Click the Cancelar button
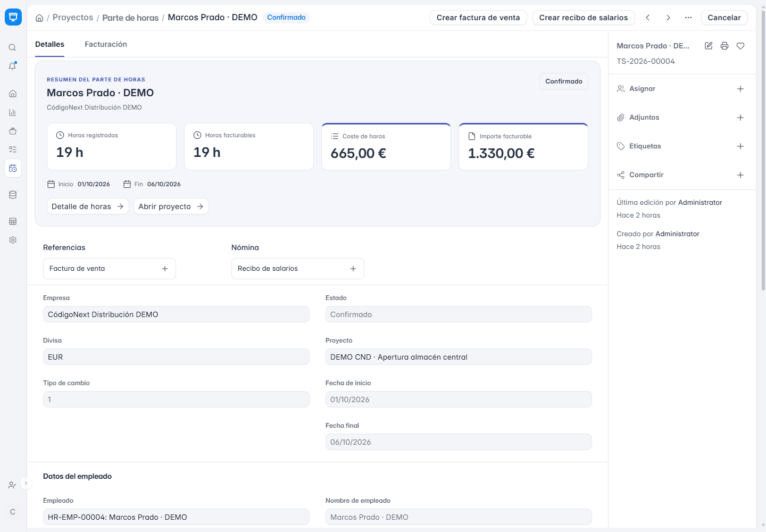The height and width of the screenshot is (532, 766). tap(724, 18)
